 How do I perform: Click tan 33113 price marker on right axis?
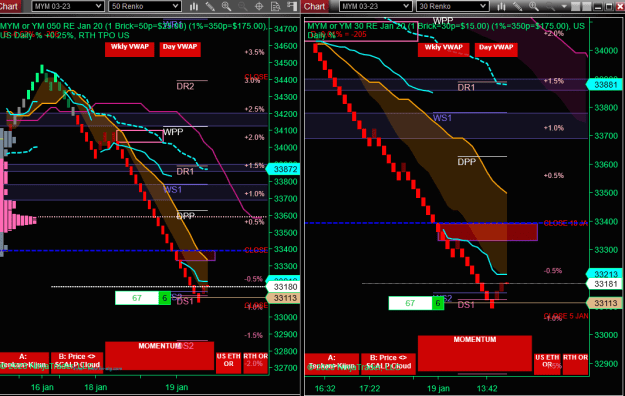[604, 303]
